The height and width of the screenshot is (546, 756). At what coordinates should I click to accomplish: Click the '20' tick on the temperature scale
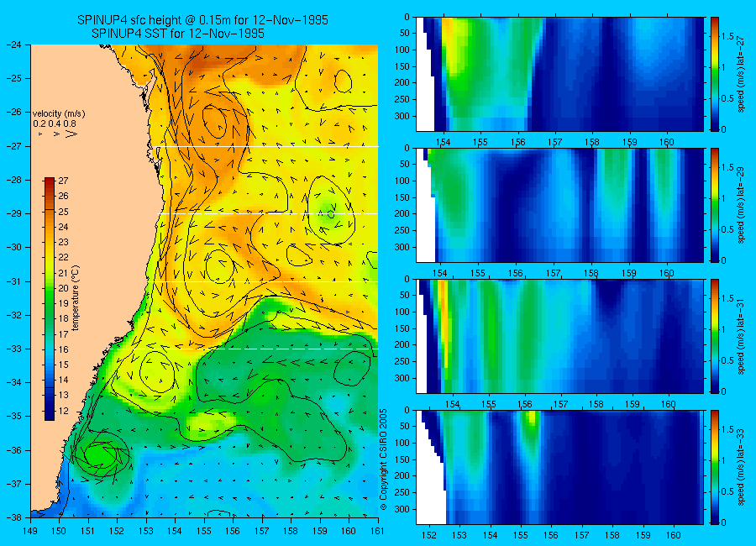point(63,288)
